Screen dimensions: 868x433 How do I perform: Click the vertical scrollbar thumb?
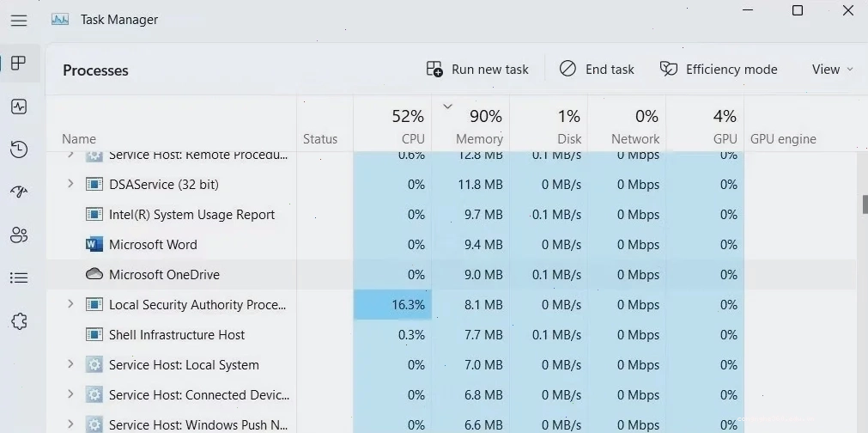[865, 204]
